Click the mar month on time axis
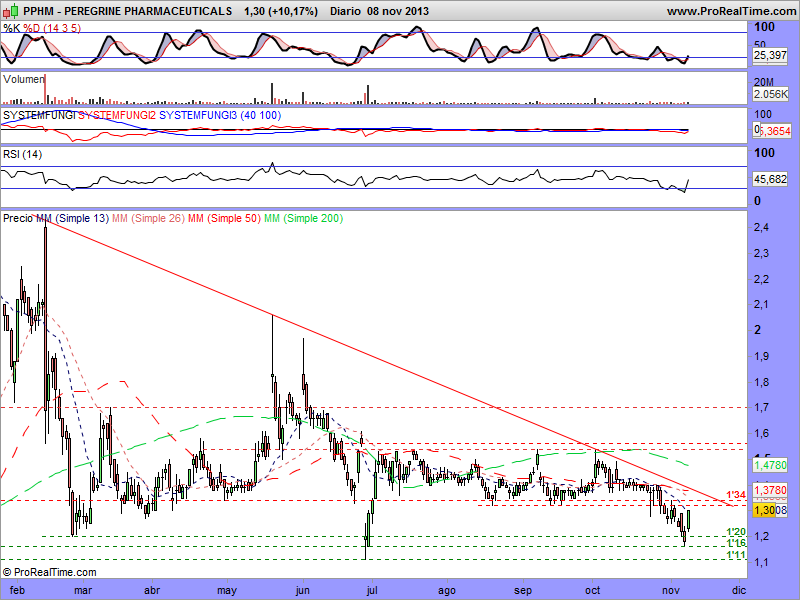Viewport: 800px width, 600px height. (x=83, y=590)
